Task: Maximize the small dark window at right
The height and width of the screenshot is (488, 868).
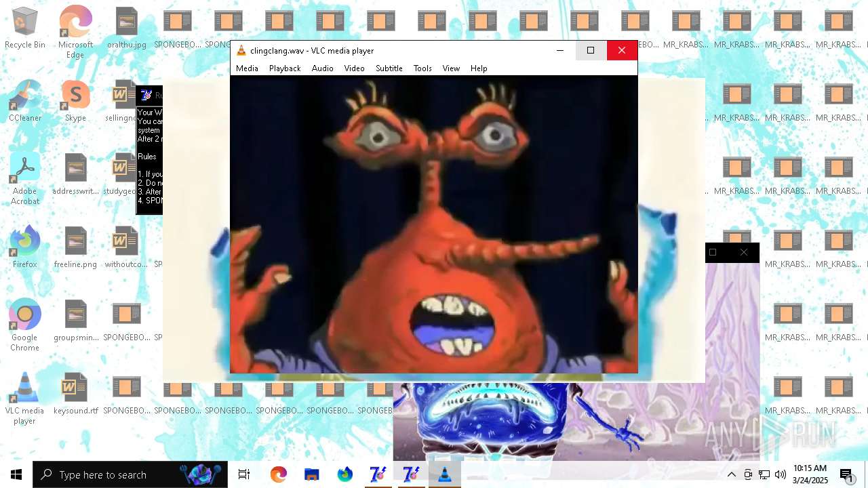Action: tap(713, 252)
